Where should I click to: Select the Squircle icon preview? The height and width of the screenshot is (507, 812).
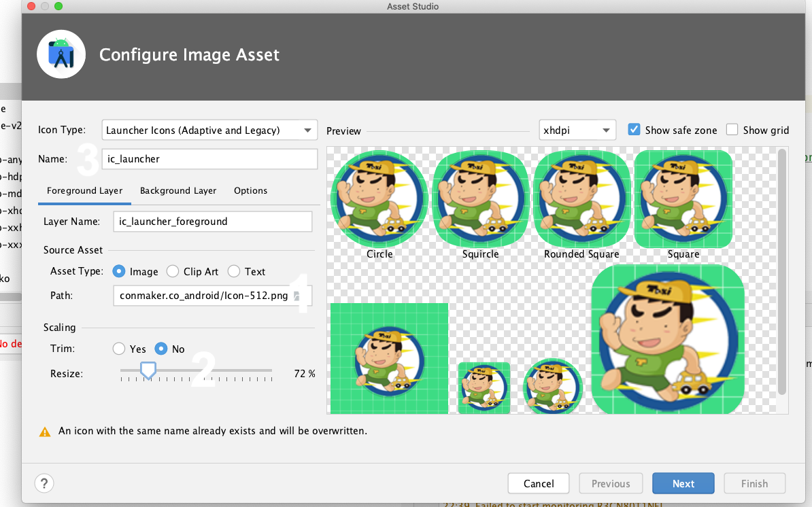point(481,198)
